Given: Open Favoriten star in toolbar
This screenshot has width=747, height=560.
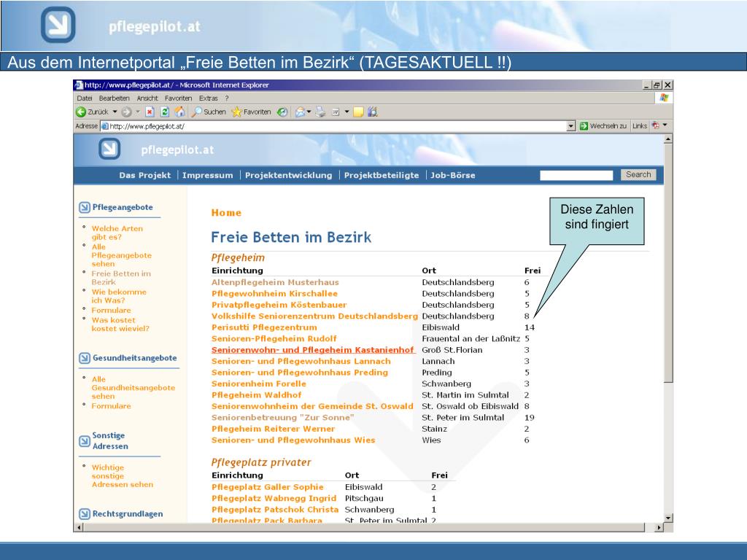Looking at the screenshot, I should click(x=251, y=112).
